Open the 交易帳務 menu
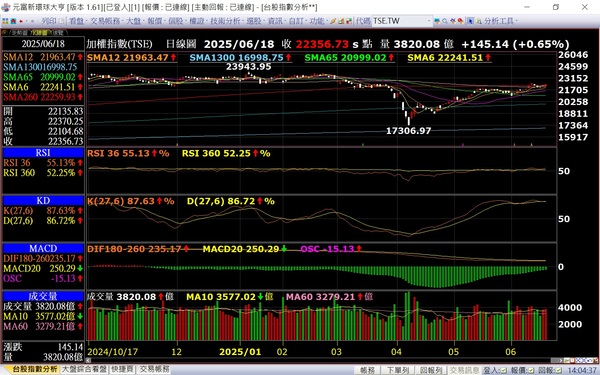Screen dimensions: 600x375 click(106, 21)
